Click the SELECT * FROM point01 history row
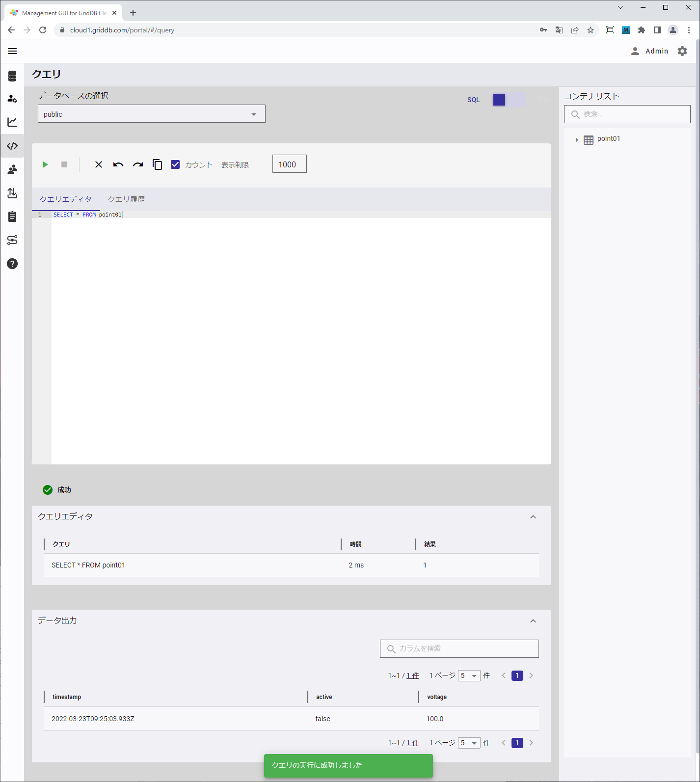The width and height of the screenshot is (700, 782). pos(291,565)
